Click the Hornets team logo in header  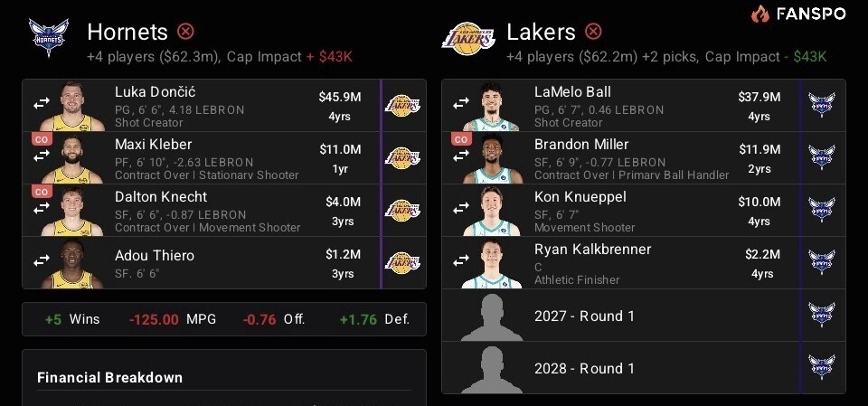(49, 40)
